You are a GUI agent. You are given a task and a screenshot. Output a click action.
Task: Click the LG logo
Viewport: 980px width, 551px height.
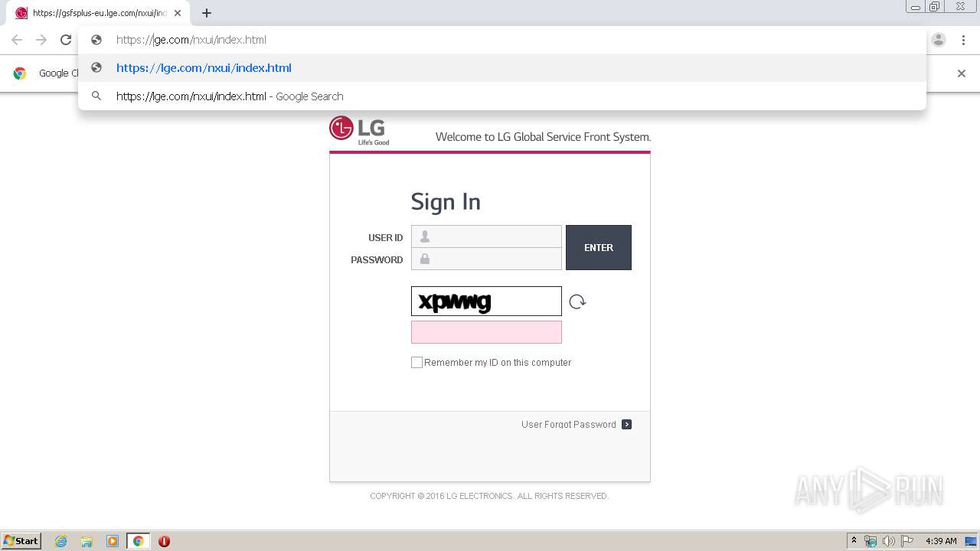(x=359, y=131)
